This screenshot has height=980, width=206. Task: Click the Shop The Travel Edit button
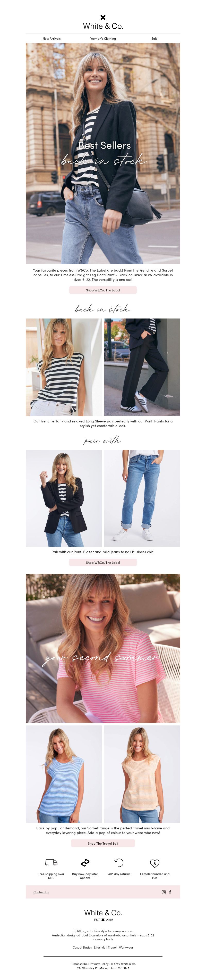[x=103, y=843]
